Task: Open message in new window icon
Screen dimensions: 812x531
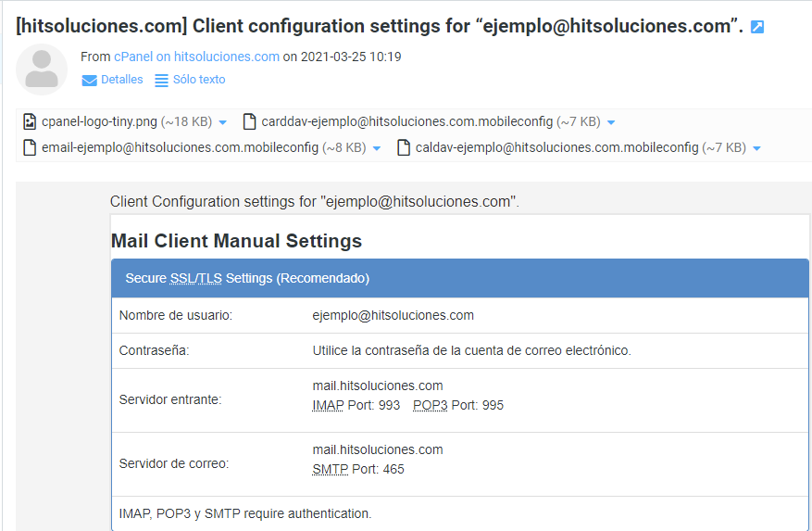Action: coord(756,27)
